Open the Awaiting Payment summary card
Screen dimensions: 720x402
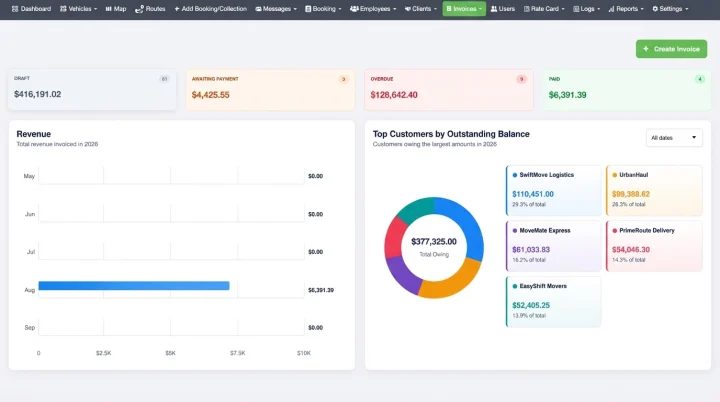pyautogui.click(x=270, y=90)
